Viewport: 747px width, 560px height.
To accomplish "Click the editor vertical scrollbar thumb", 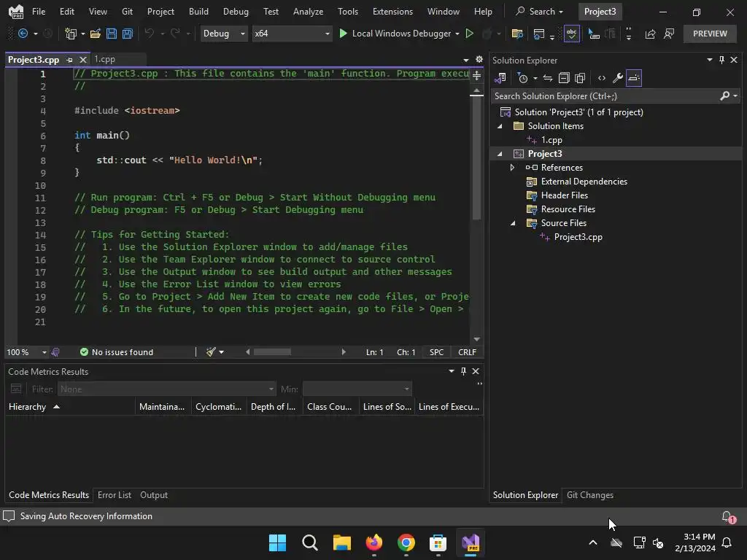I will tap(476, 157).
